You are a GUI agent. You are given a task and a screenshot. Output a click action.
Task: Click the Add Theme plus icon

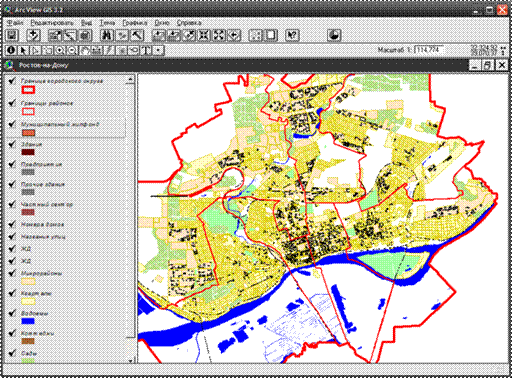click(x=33, y=35)
